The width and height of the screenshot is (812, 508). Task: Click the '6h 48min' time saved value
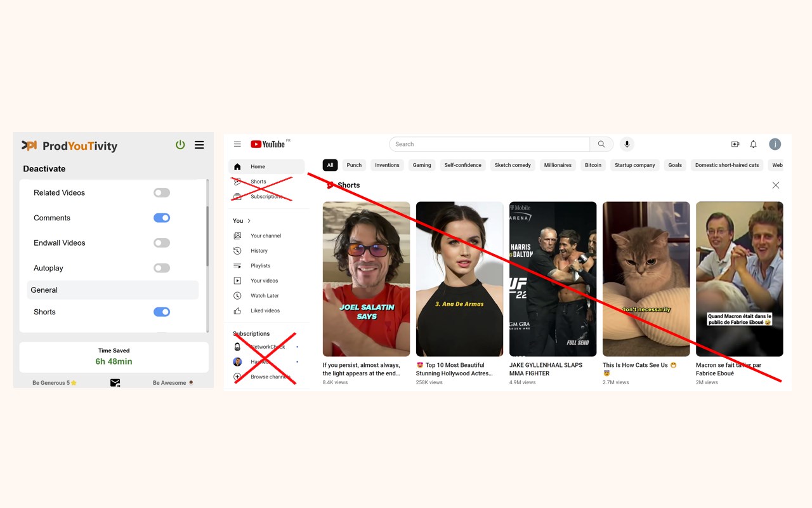pos(114,361)
